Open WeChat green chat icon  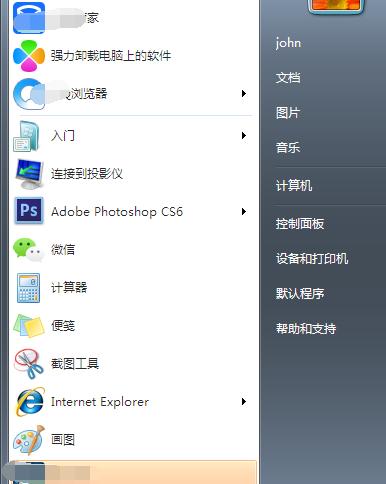(28, 249)
